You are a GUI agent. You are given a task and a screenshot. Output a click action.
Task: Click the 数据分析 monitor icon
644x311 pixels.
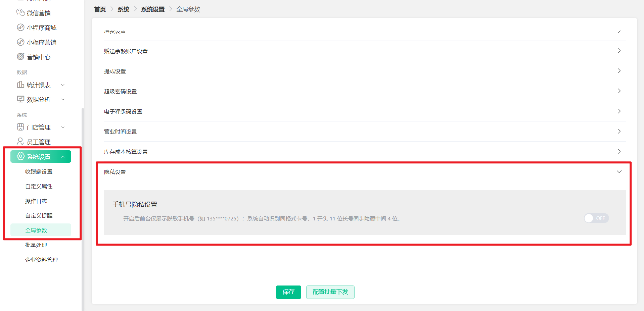[x=20, y=99]
